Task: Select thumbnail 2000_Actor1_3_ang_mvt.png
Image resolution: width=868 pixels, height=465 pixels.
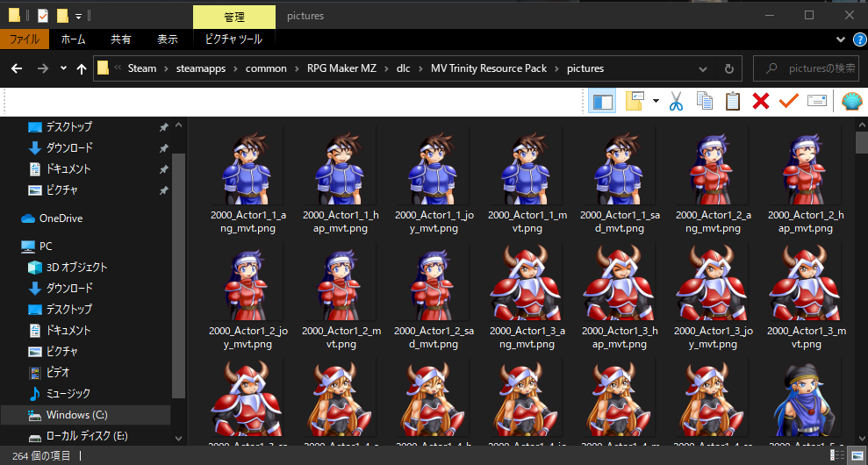Action: pos(525,283)
